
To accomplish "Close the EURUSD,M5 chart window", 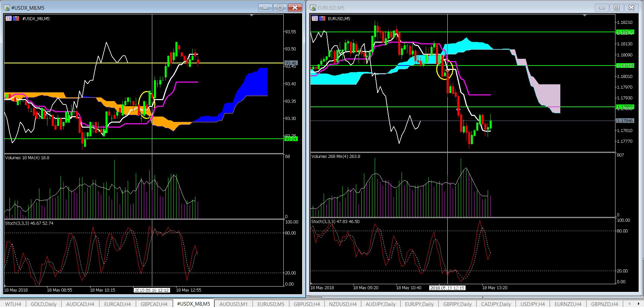I will 631,8.
